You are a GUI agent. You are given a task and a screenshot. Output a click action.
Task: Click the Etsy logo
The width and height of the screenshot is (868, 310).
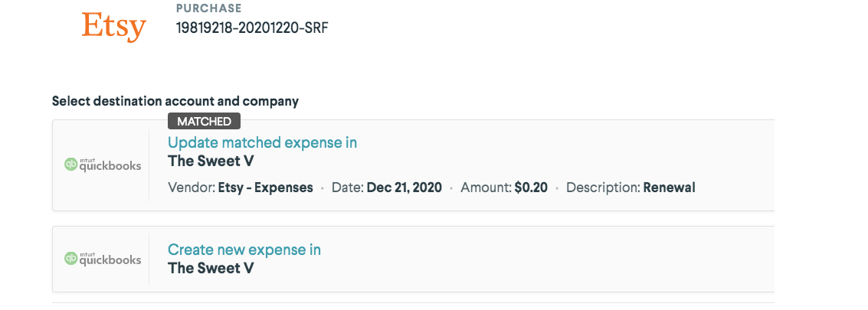point(113,27)
